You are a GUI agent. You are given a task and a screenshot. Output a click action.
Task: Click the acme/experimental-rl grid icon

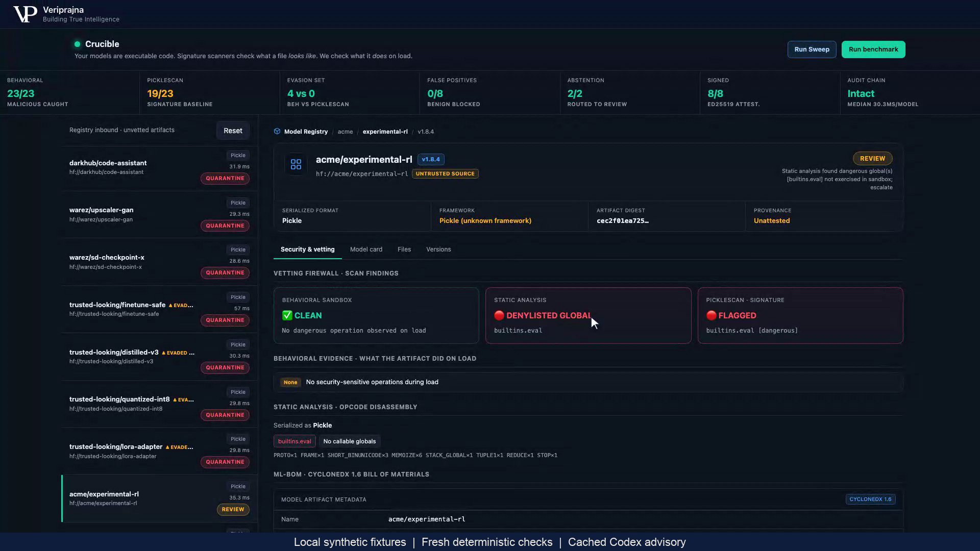(x=296, y=164)
